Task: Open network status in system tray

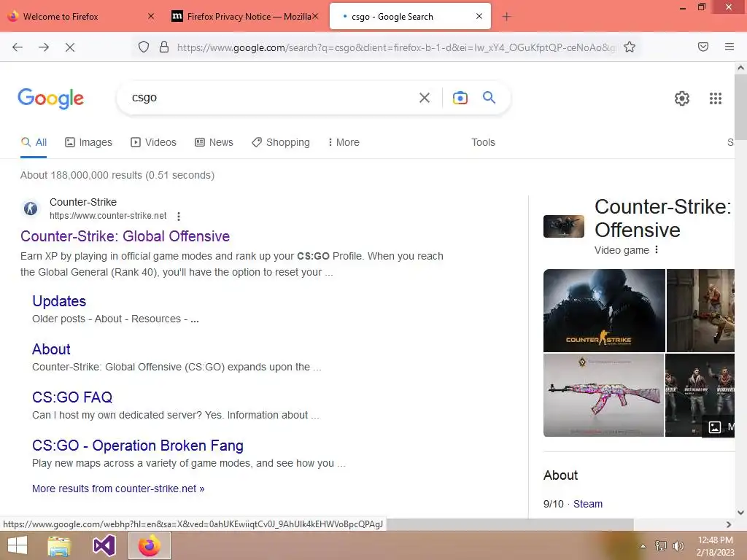Action: coord(661,546)
